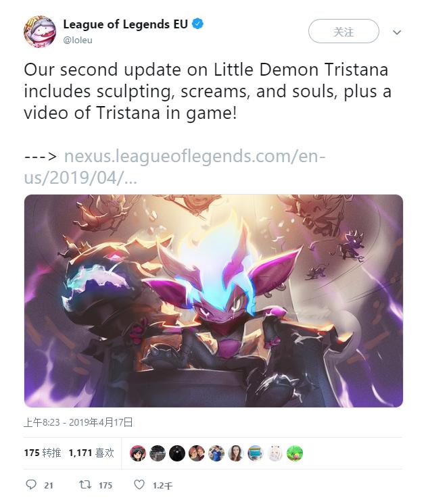Click the 关注 follow button
Screen dimensions: 426x504
tap(344, 31)
